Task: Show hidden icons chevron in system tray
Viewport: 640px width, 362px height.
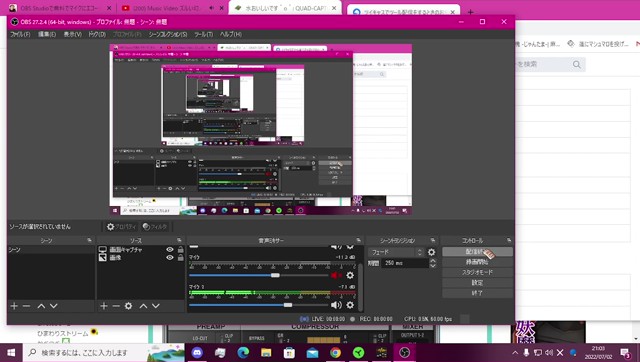Action: pyautogui.click(x=515, y=352)
